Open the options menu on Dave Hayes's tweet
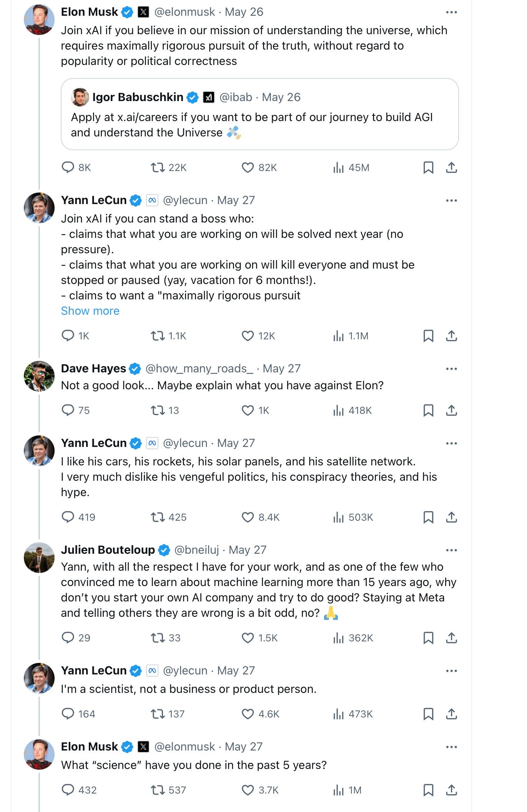 [451, 368]
